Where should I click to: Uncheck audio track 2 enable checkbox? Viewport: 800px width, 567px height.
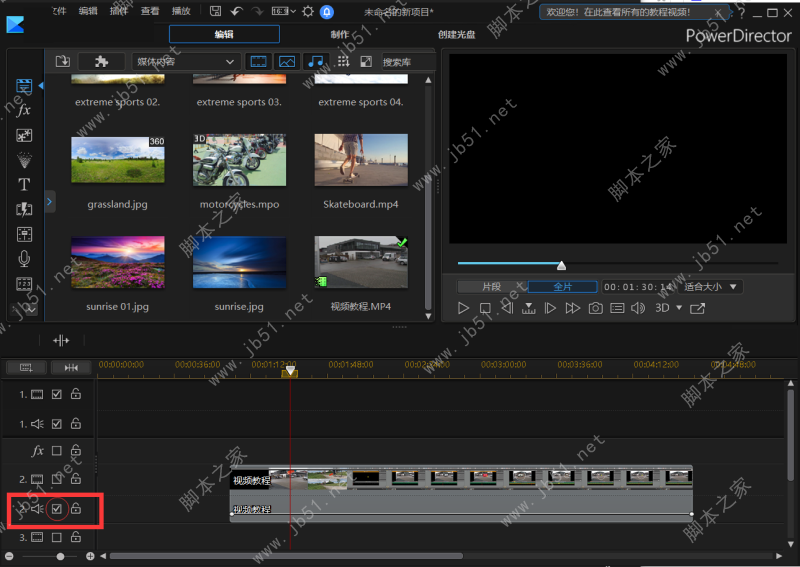[57, 509]
